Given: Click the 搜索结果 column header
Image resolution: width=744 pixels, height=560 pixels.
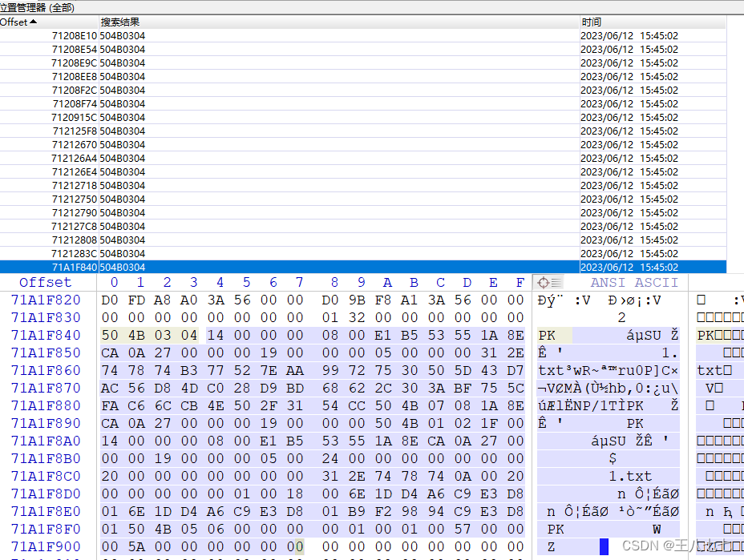Looking at the screenshot, I should tap(119, 22).
